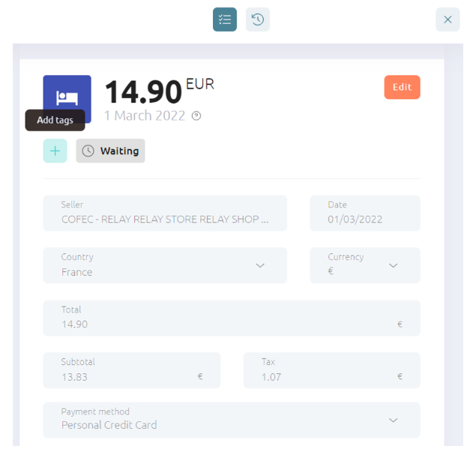Click the clock icon in Waiting badge

[88, 151]
